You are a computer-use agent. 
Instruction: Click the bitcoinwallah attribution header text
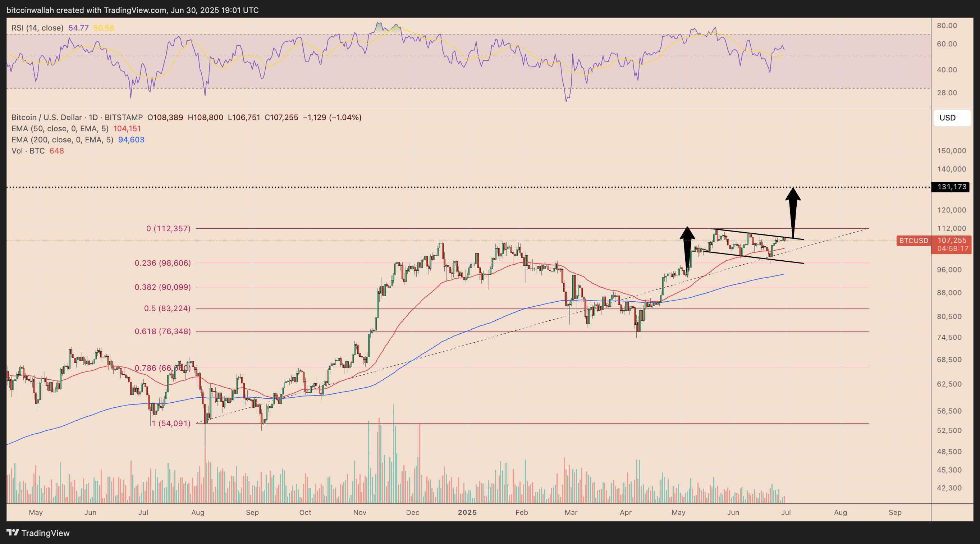132,10
